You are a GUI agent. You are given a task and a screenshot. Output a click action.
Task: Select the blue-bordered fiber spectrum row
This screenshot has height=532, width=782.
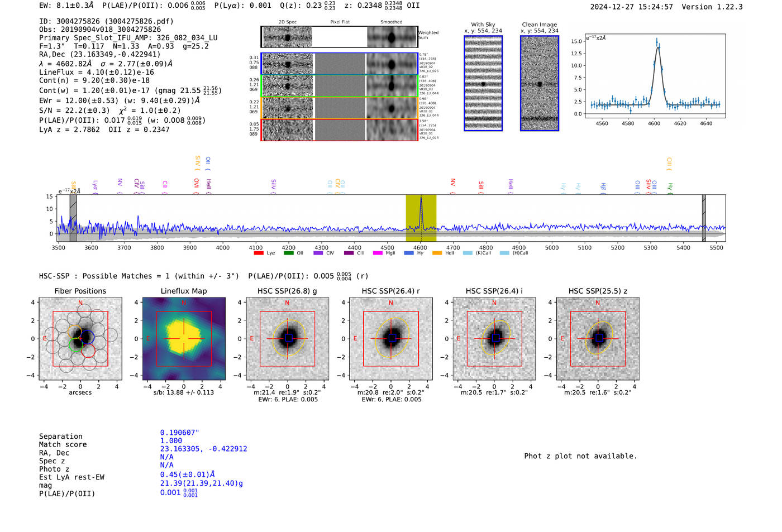tap(340, 64)
